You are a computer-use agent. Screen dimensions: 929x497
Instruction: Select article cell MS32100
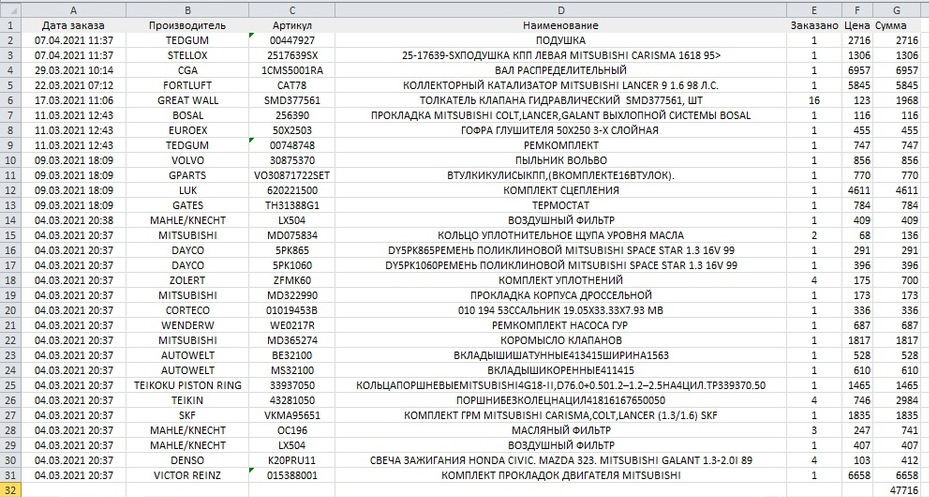[292, 371]
